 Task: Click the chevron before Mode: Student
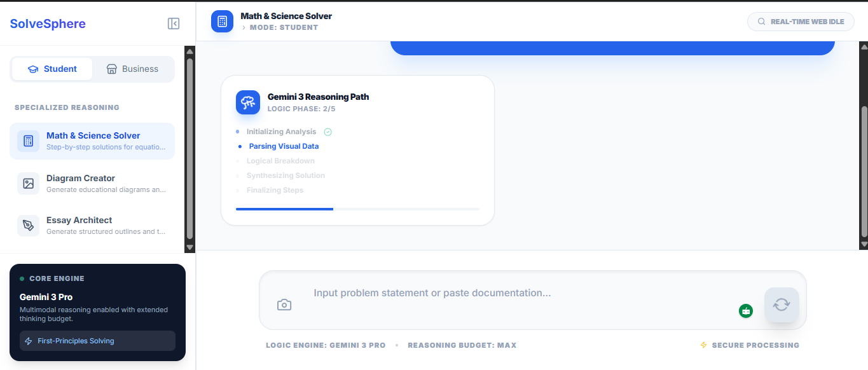(x=244, y=28)
